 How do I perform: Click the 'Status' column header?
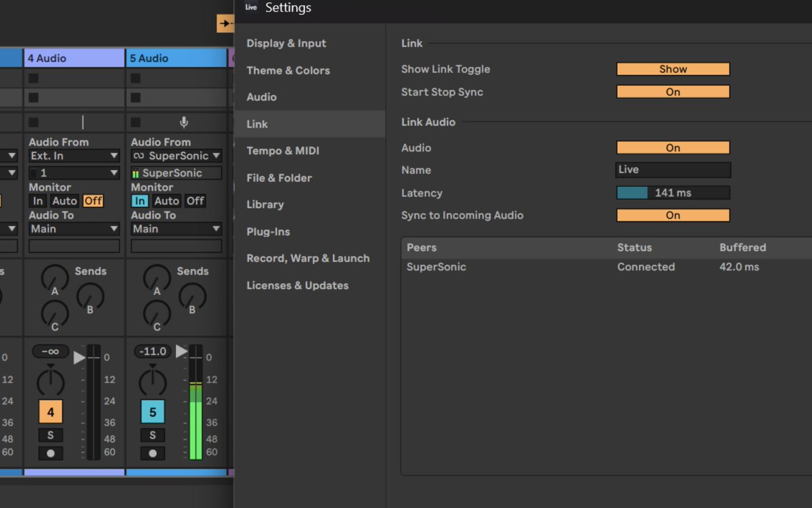(635, 248)
